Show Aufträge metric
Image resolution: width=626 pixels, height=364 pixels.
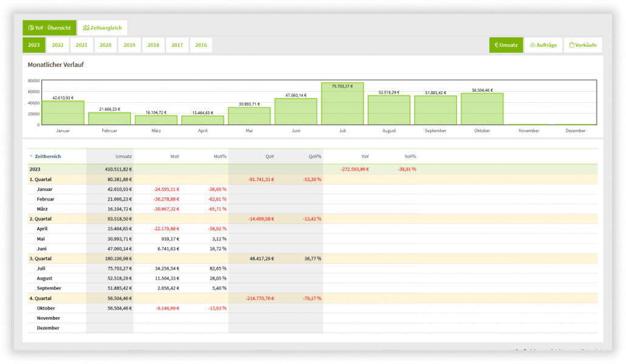pyautogui.click(x=543, y=45)
